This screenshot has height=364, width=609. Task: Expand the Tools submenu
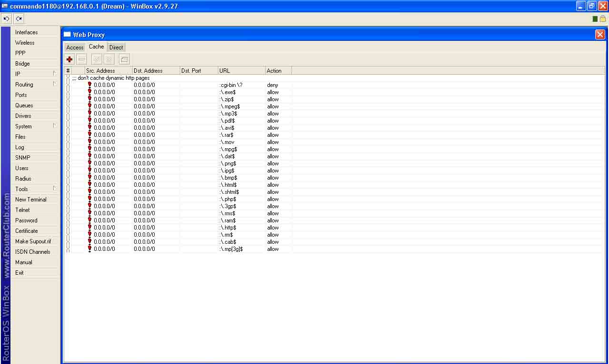[35, 189]
